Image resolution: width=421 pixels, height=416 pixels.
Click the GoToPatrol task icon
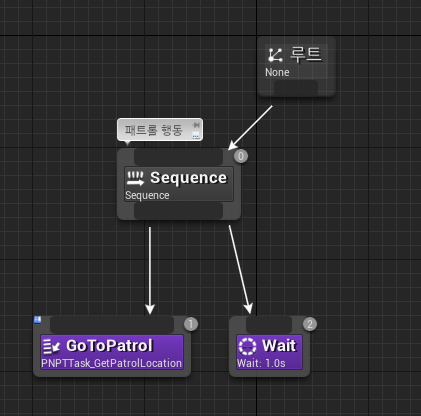pos(51,346)
